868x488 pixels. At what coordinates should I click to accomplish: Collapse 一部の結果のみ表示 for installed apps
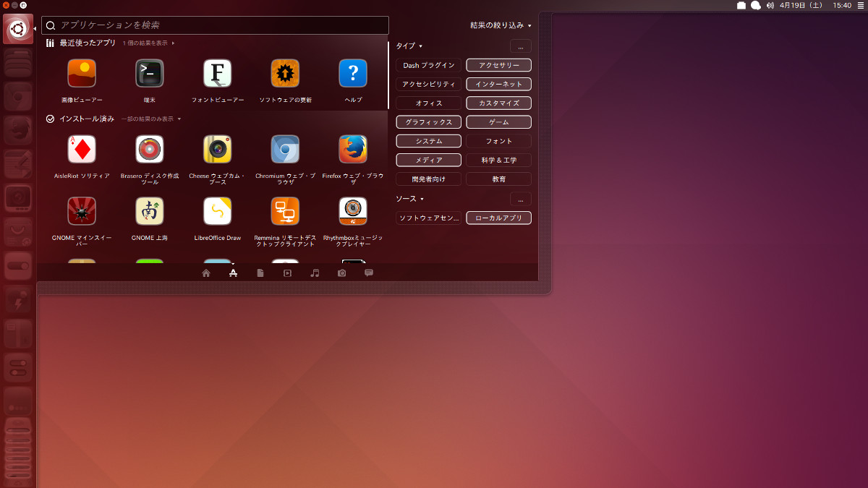(151, 119)
